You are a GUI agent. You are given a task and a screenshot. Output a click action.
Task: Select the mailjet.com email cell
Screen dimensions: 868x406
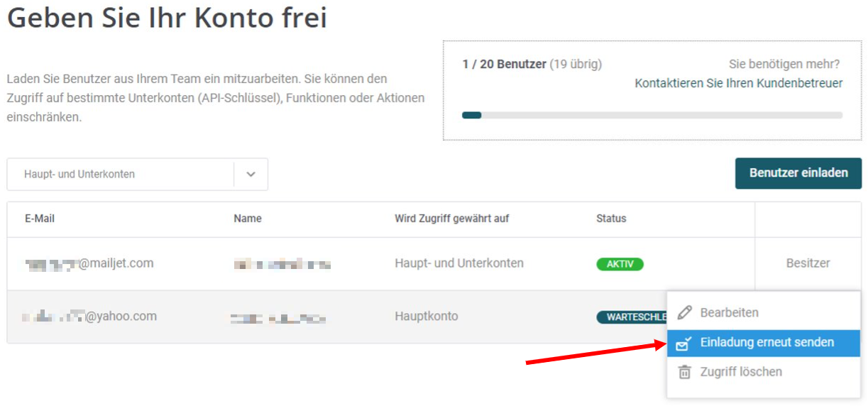pos(89,263)
